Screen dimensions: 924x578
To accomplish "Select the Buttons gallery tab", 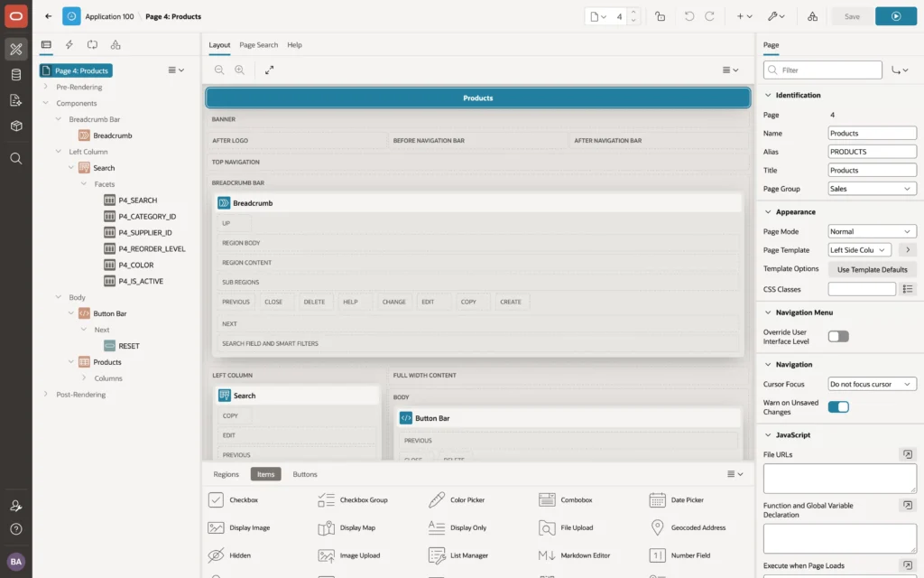I will (305, 474).
